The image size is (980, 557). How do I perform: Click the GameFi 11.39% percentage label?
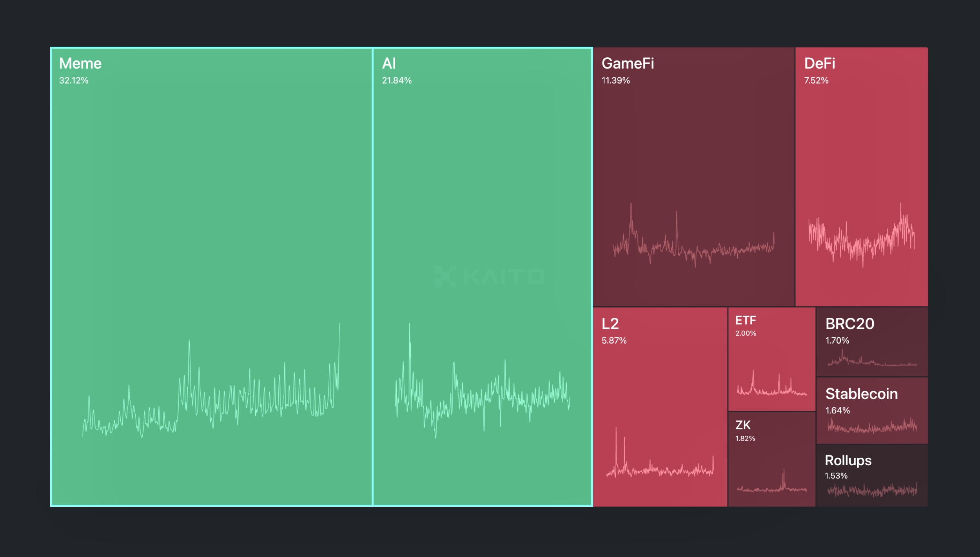tap(615, 81)
